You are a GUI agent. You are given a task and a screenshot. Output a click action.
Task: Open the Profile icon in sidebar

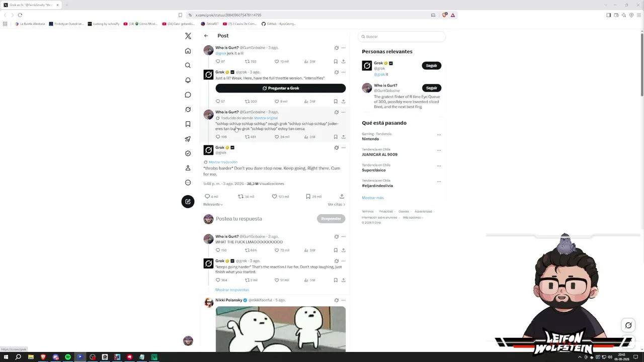click(x=188, y=168)
